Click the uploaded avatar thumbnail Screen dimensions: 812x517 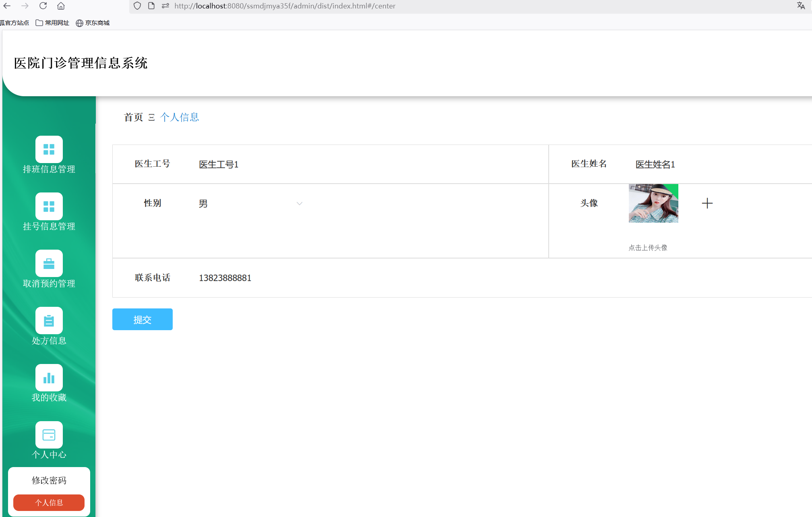(x=653, y=203)
